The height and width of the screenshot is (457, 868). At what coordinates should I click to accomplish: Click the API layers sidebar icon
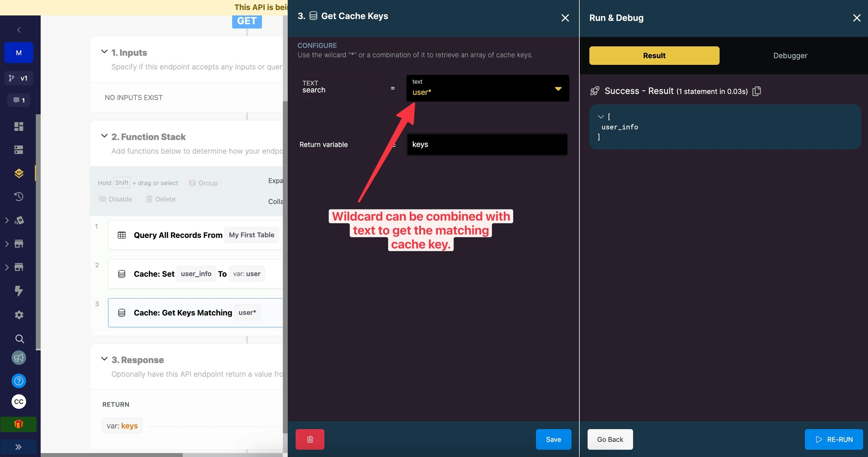pyautogui.click(x=19, y=173)
